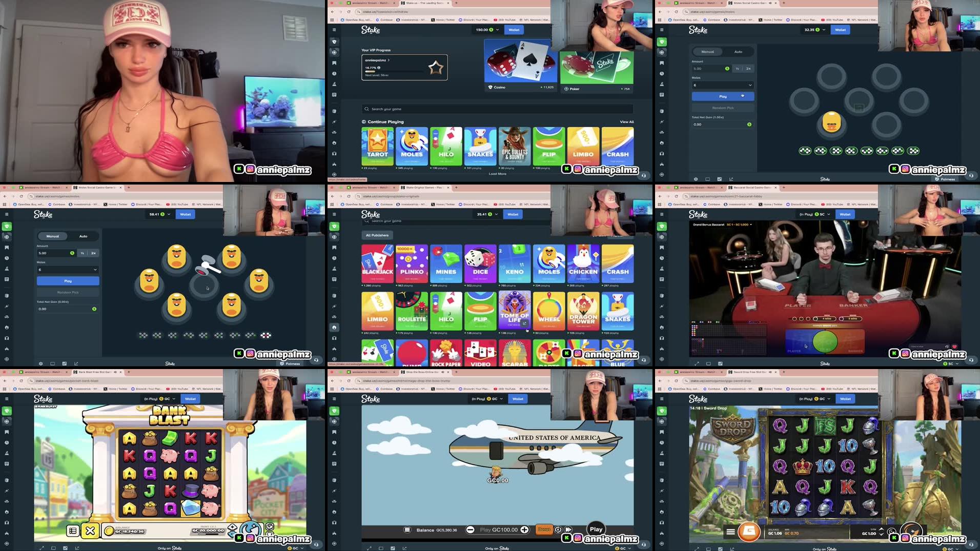
Task: Open the Keno game tile
Action: (x=515, y=263)
